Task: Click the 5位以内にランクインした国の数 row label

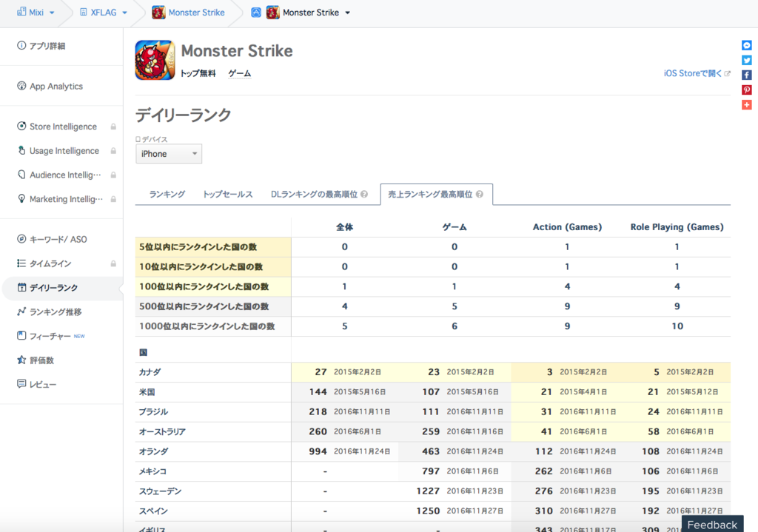Action: point(198,247)
